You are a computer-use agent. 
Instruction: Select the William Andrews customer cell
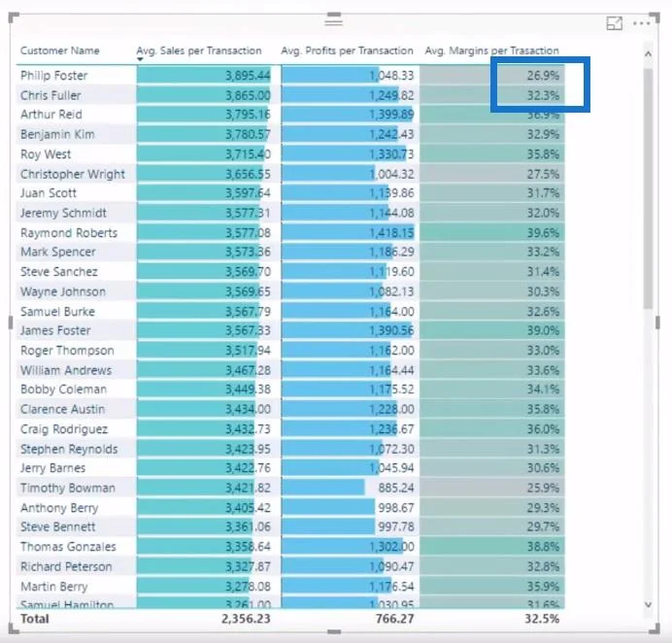tap(66, 370)
